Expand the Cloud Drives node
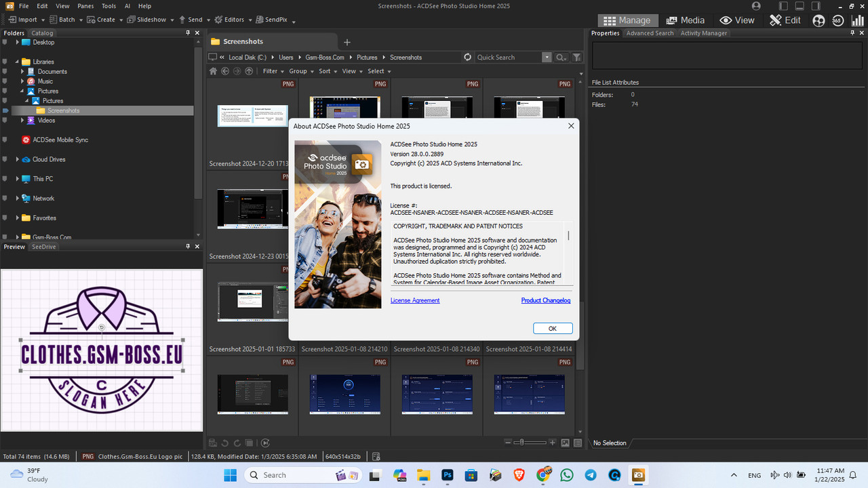 tap(18, 159)
